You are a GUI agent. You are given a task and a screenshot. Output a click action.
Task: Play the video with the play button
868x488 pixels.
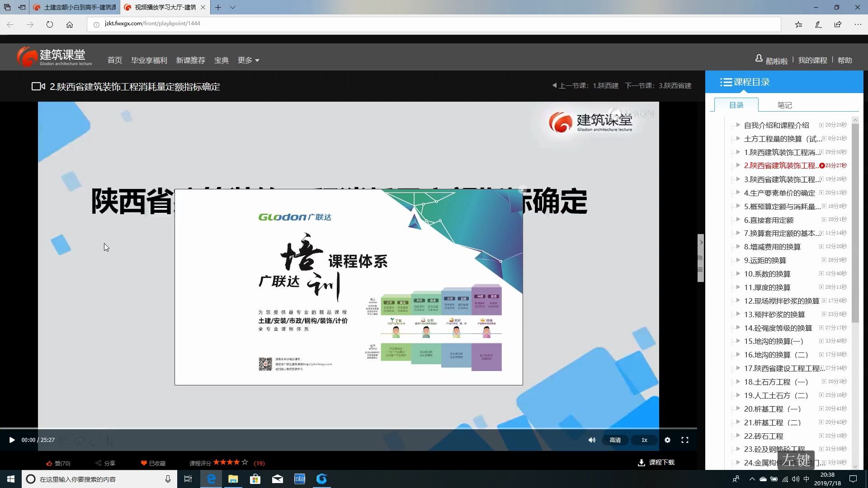tap(12, 440)
